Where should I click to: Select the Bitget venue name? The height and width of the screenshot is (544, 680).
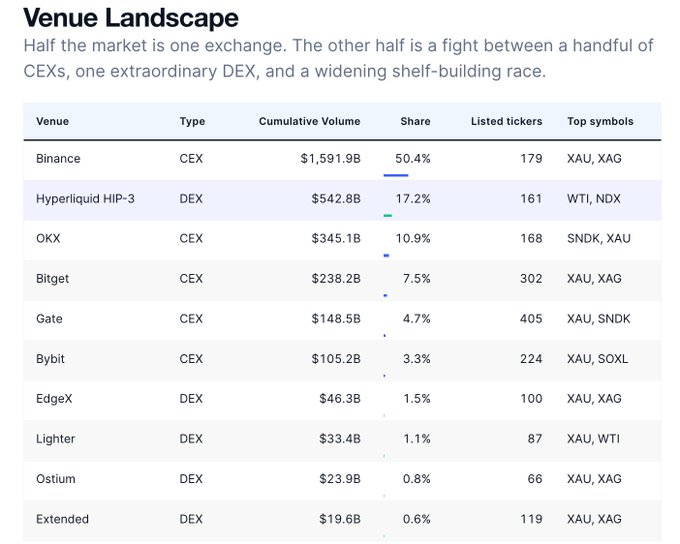52,279
